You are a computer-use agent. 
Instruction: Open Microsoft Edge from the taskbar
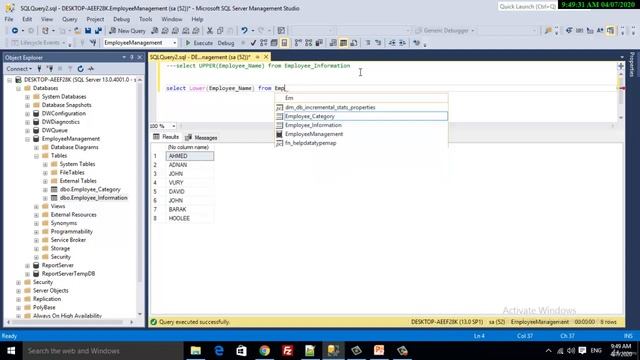click(x=219, y=351)
